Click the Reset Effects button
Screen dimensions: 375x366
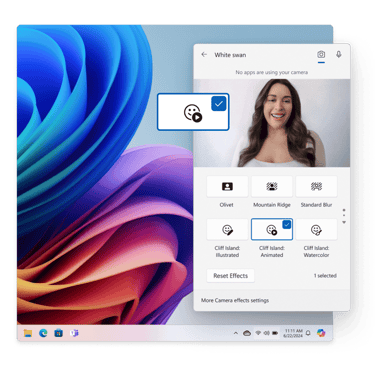click(230, 276)
